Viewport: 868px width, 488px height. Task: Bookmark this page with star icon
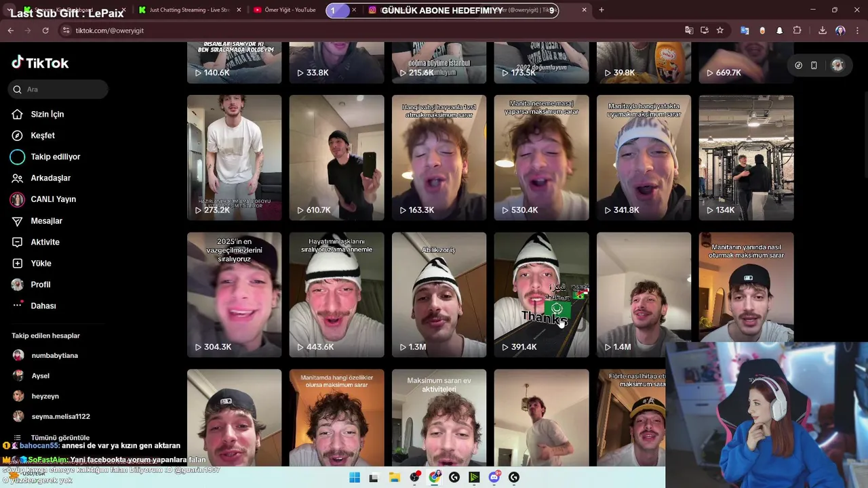click(720, 30)
